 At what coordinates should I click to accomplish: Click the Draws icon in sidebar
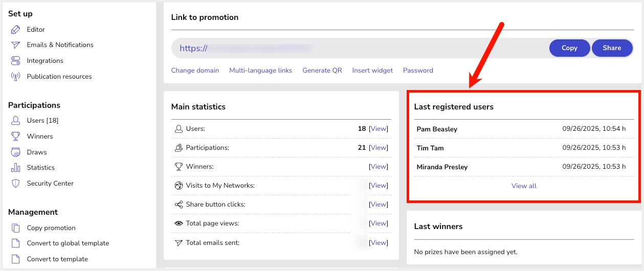(x=15, y=152)
